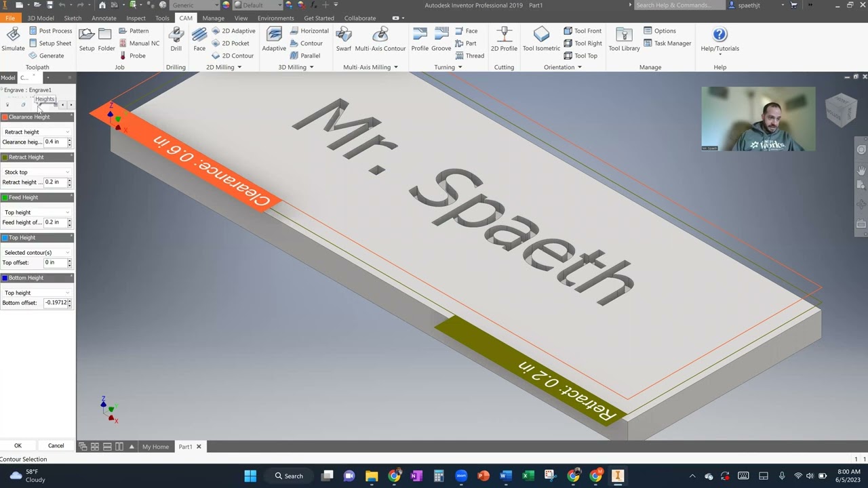Pick 3D Adaptive clearing
The width and height of the screenshot is (868, 488).
[274, 39]
